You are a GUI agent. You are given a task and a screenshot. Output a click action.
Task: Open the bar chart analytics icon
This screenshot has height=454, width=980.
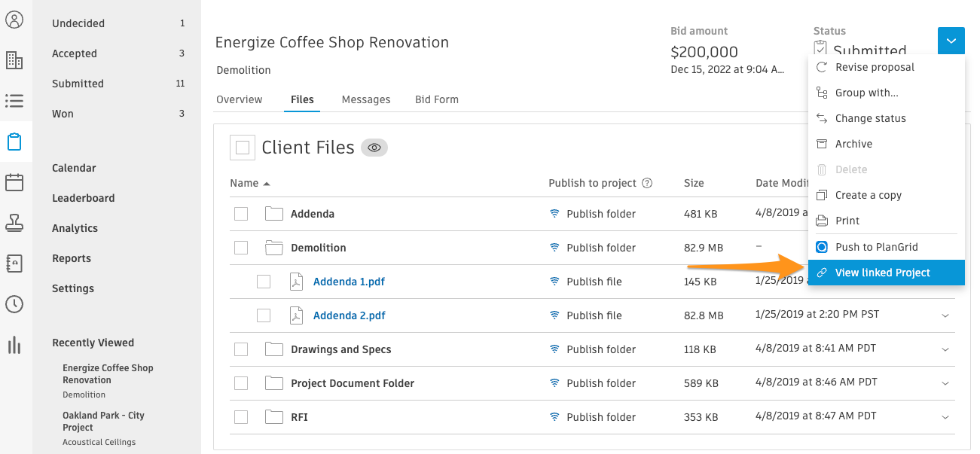[14, 345]
